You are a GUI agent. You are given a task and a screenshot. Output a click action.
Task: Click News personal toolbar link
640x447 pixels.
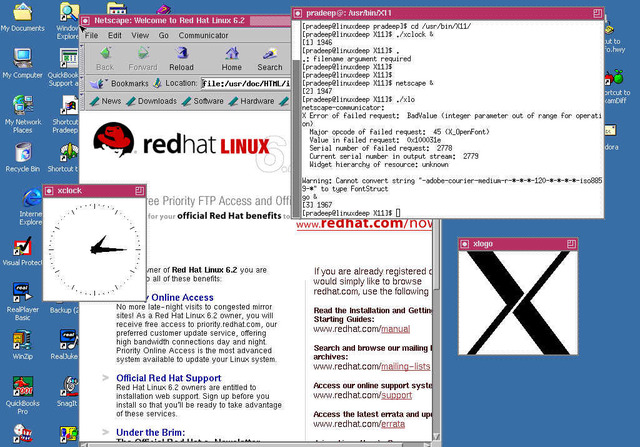tap(105, 101)
